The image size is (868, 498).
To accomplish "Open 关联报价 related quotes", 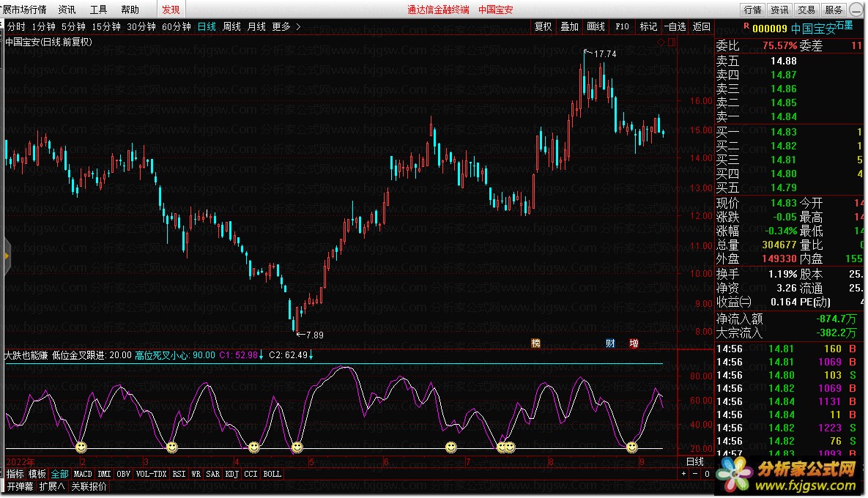I will coord(89,486).
